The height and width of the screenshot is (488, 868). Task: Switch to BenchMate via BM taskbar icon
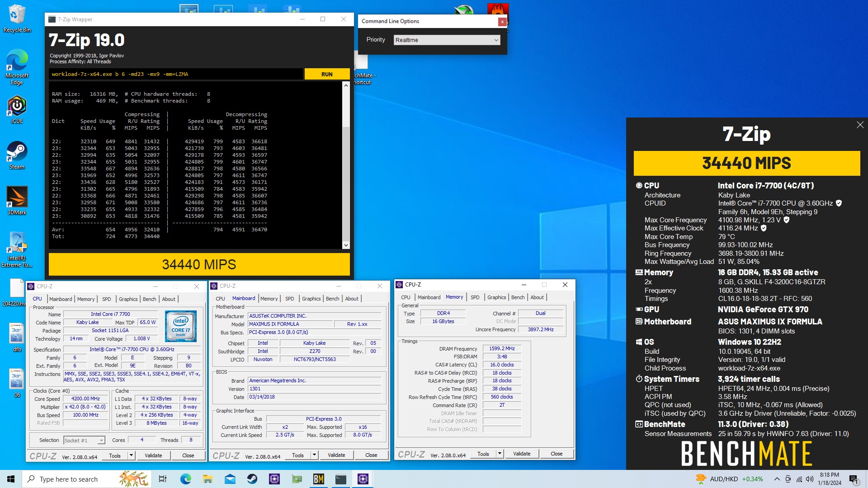tap(318, 479)
